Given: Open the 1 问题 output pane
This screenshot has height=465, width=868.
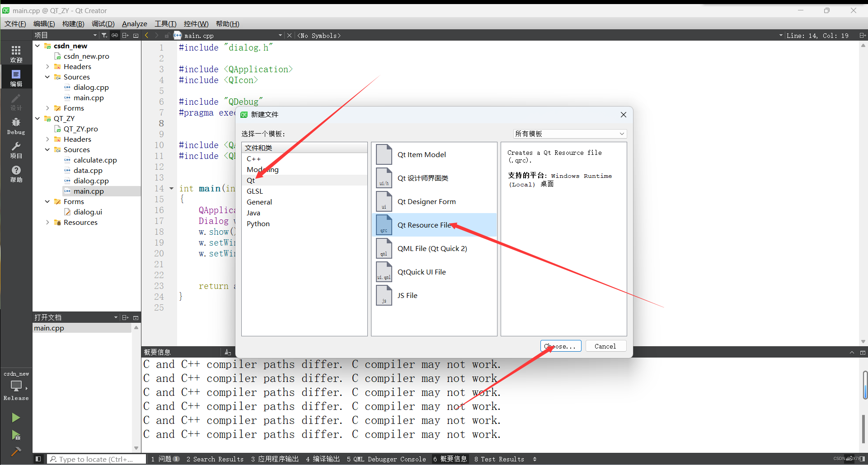Looking at the screenshot, I should (x=165, y=459).
